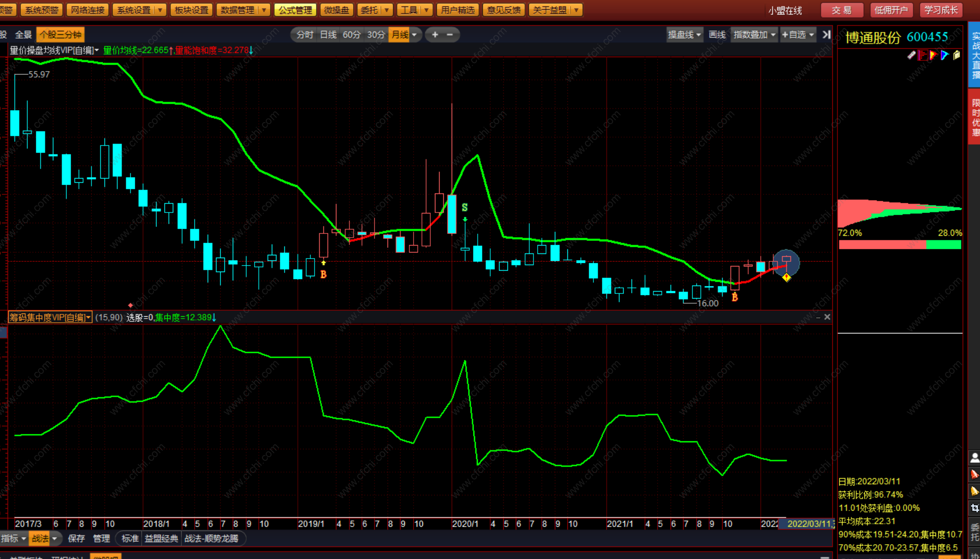Switch to 60分 chart period
The height and width of the screenshot is (559, 980).
(351, 34)
